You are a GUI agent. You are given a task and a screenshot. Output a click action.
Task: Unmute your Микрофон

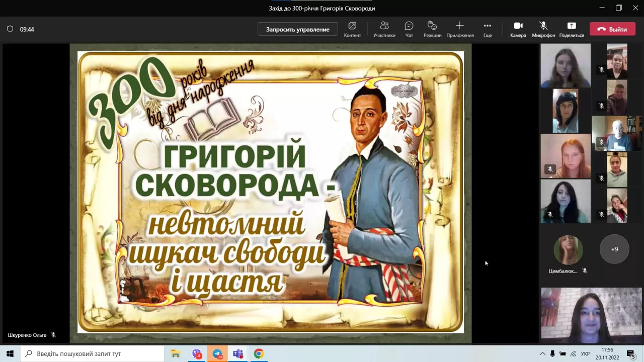[x=543, y=29]
